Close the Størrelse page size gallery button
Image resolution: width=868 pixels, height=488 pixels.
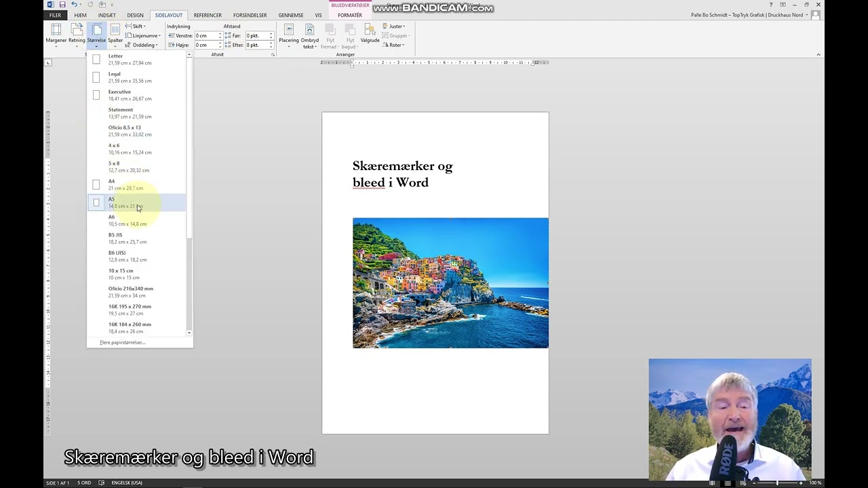pos(96,35)
